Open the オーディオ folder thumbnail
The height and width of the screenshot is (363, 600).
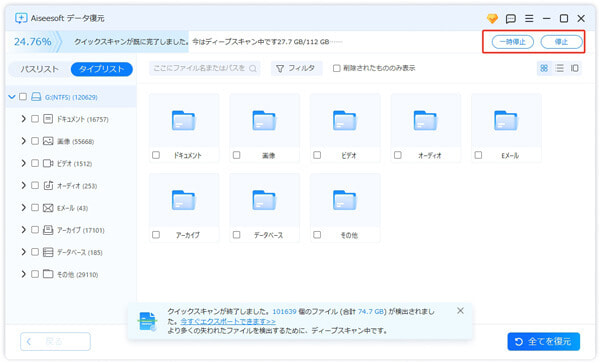(x=426, y=120)
